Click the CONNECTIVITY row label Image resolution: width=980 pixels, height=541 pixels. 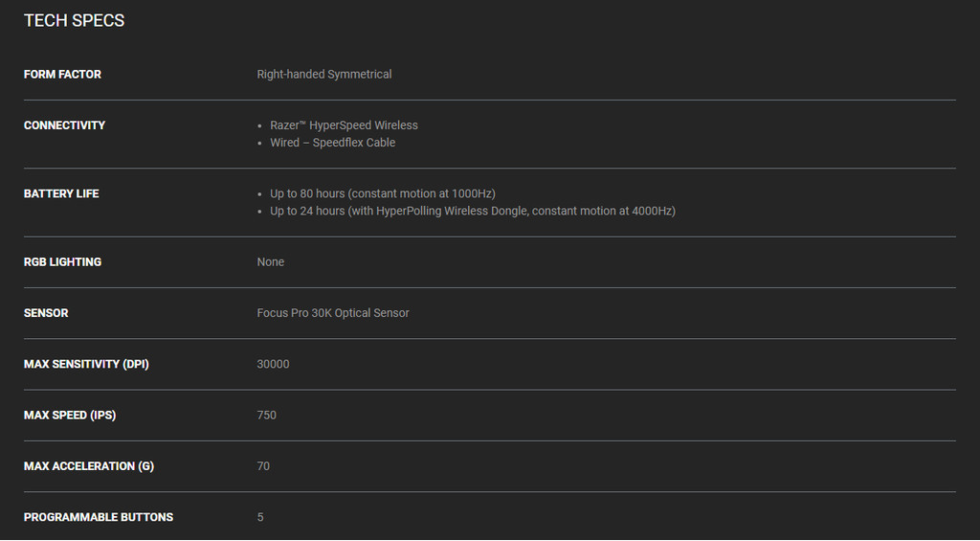(x=64, y=125)
